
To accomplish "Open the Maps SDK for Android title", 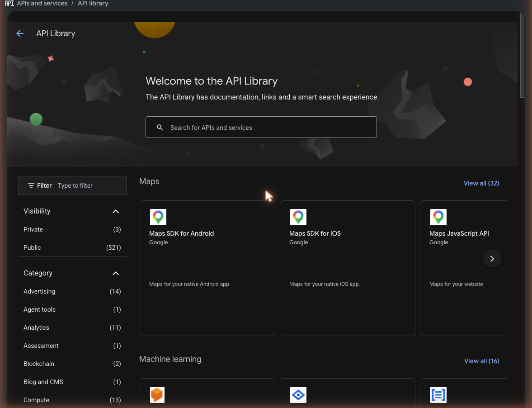I will [182, 233].
